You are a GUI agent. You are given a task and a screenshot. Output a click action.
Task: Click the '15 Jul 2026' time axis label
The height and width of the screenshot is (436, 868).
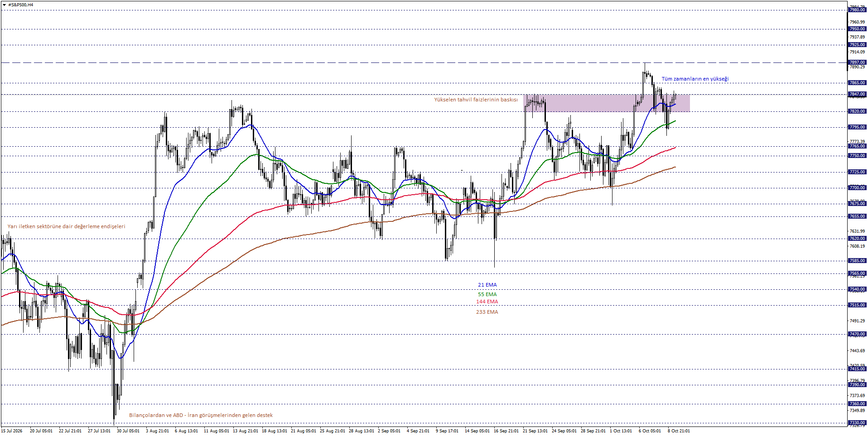[12, 431]
